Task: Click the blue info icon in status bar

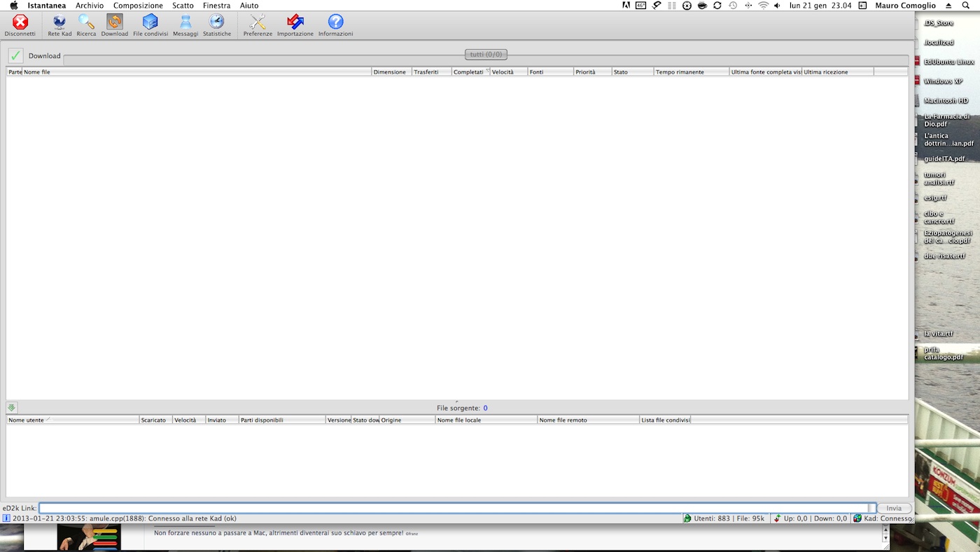Action: pos(6,518)
